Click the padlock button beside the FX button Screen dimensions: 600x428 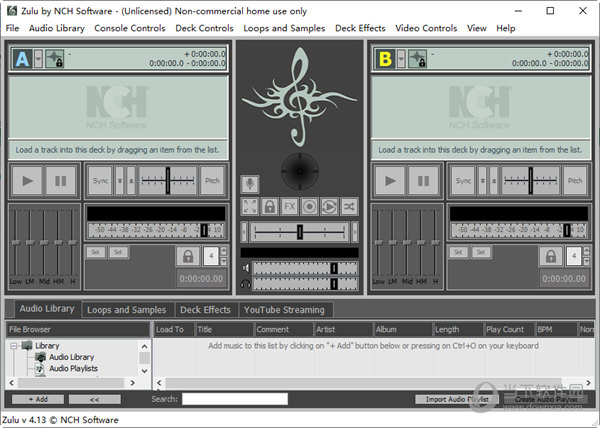[x=270, y=207]
